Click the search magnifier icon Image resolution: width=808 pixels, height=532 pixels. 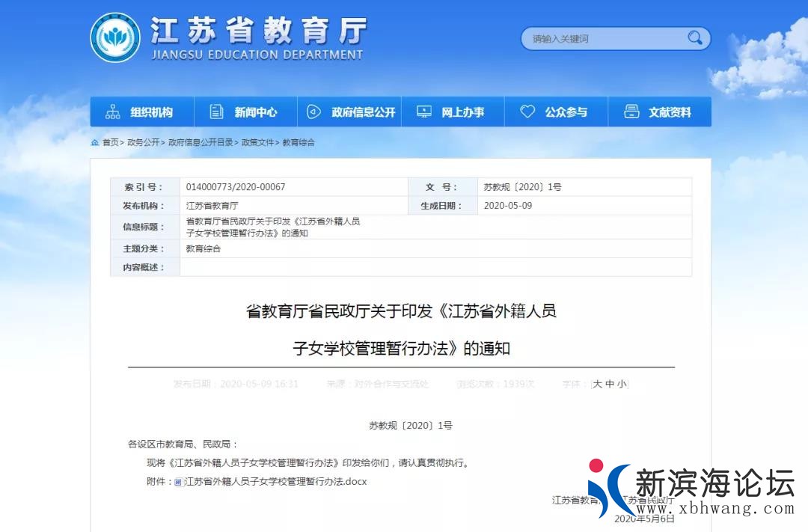[x=694, y=38]
